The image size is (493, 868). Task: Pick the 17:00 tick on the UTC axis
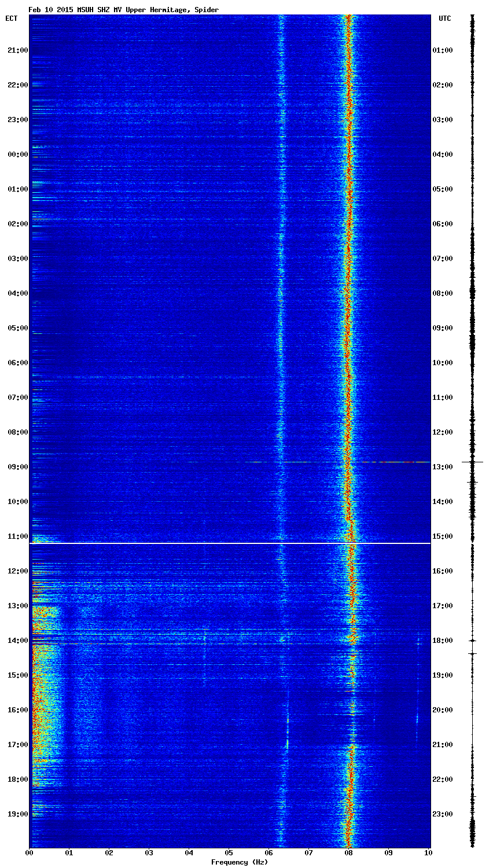coord(443,606)
